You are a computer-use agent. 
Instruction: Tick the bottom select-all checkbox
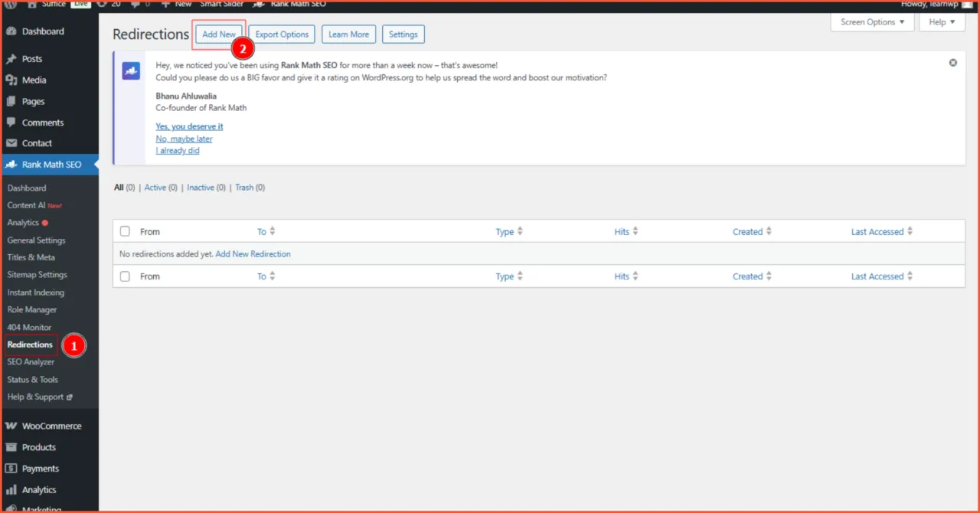click(125, 276)
